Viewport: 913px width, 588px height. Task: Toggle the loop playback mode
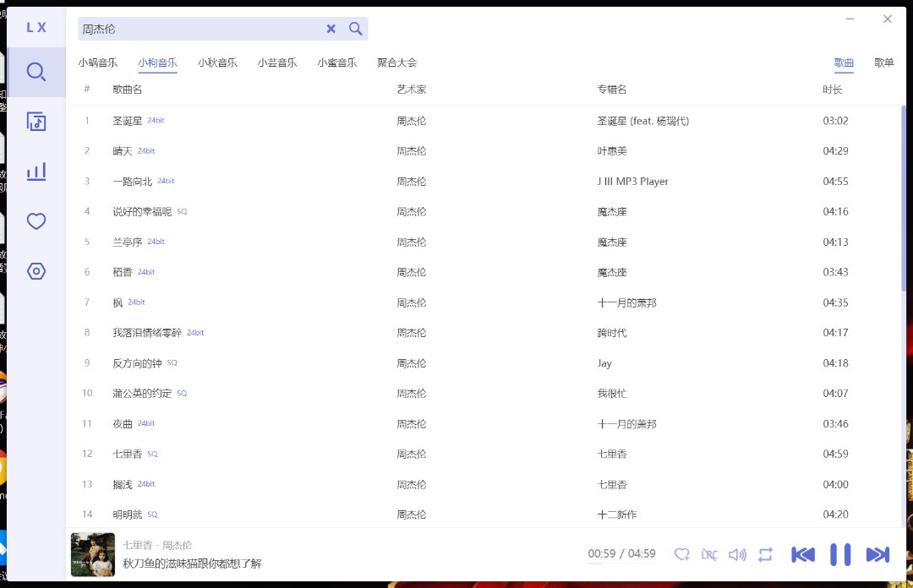coord(765,554)
